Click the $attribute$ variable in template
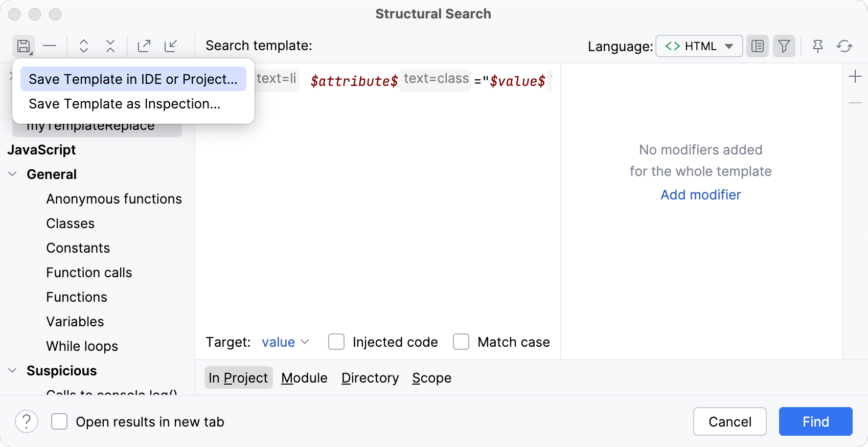Viewport: 868px width, 447px height. (354, 81)
